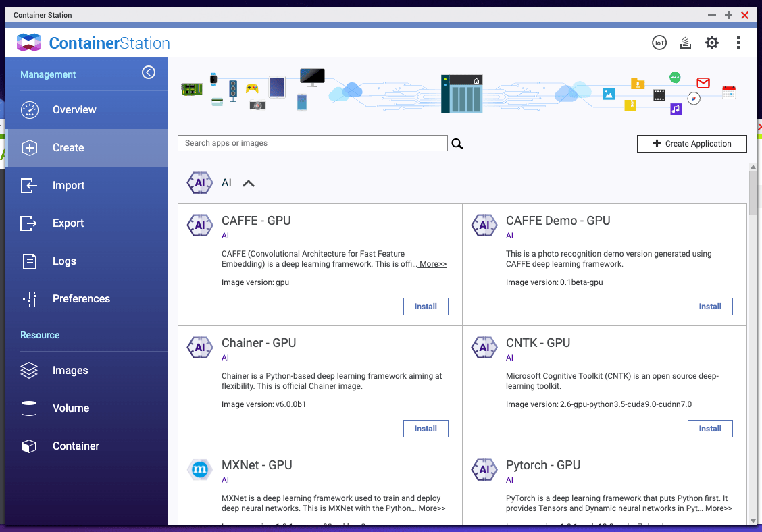Click the Preferences sliders icon
Image resolution: width=762 pixels, height=532 pixels.
[x=29, y=299]
